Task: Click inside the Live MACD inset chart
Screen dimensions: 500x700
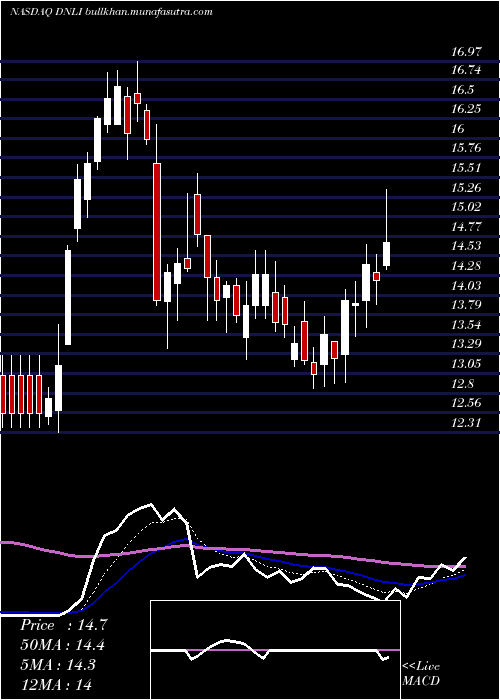Action: tap(275, 650)
